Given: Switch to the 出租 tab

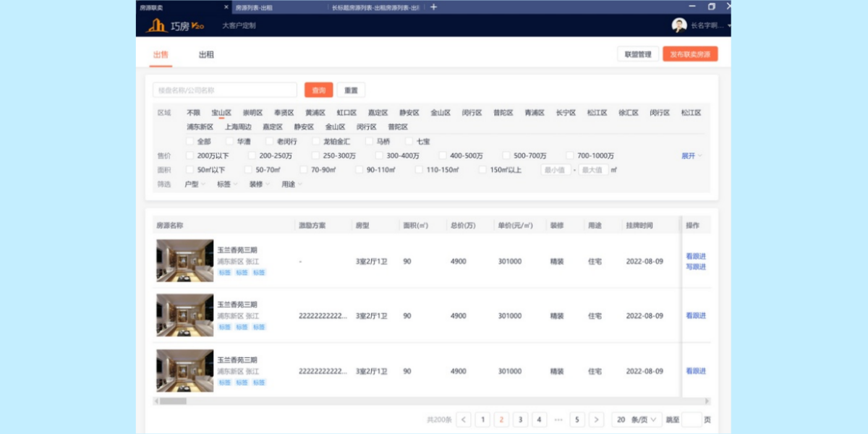Looking at the screenshot, I should 206,54.
